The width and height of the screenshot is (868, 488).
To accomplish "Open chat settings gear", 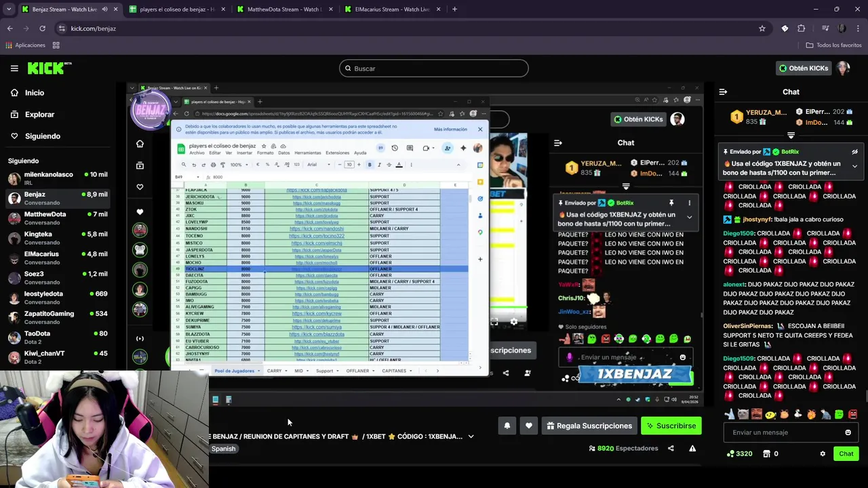I will pos(823,453).
